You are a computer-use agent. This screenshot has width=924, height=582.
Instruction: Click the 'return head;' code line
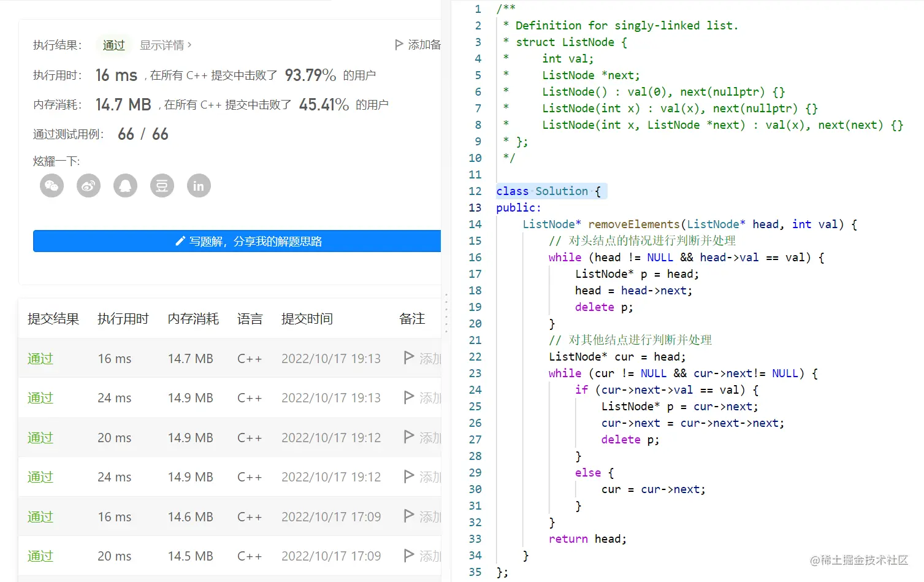pos(587,539)
